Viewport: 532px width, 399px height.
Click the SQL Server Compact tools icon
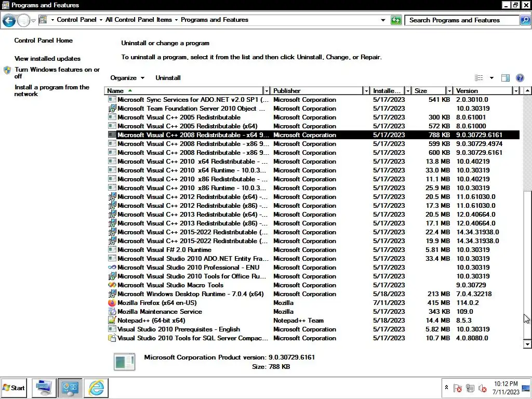[112, 338]
